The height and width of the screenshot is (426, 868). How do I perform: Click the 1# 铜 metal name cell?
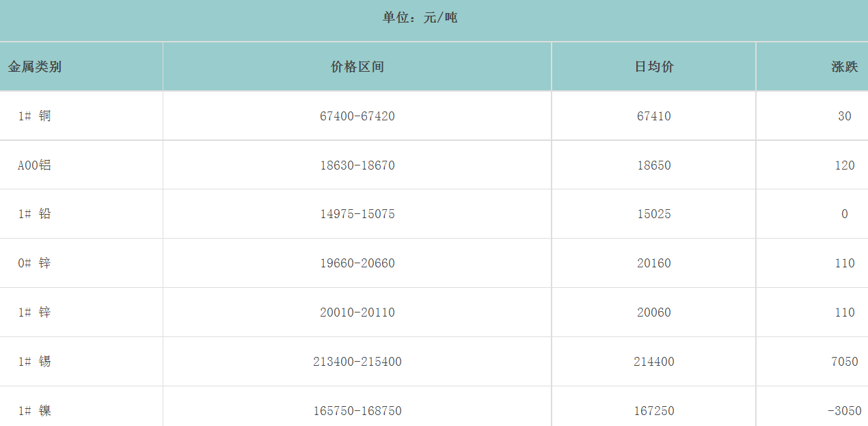pyautogui.click(x=34, y=116)
